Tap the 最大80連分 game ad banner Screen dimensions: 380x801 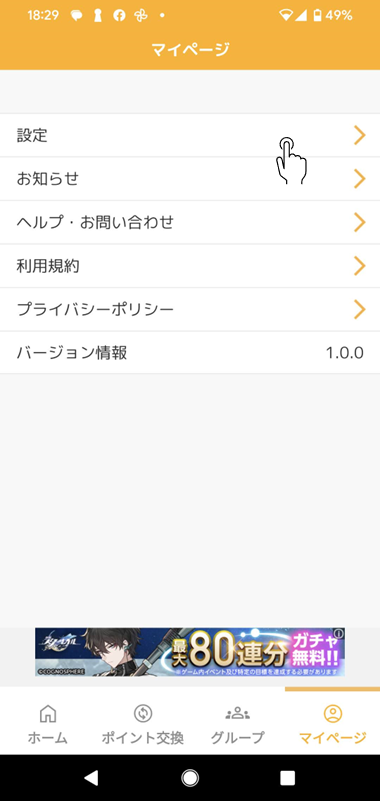point(190,652)
